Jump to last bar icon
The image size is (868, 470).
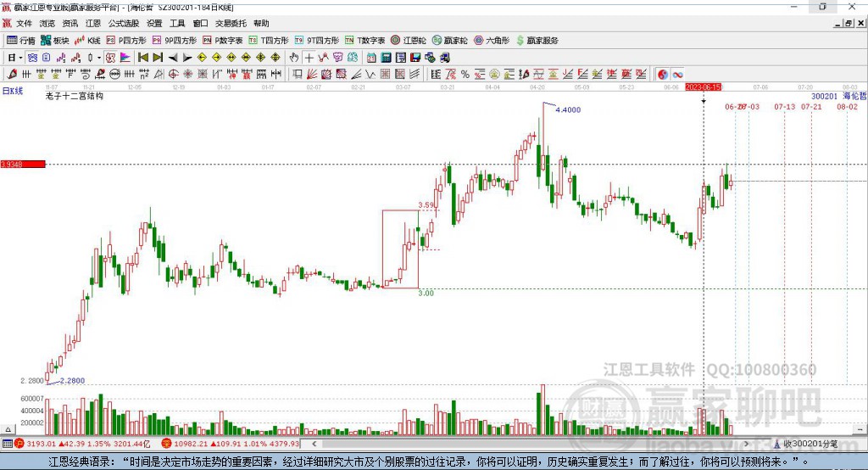pos(158,58)
